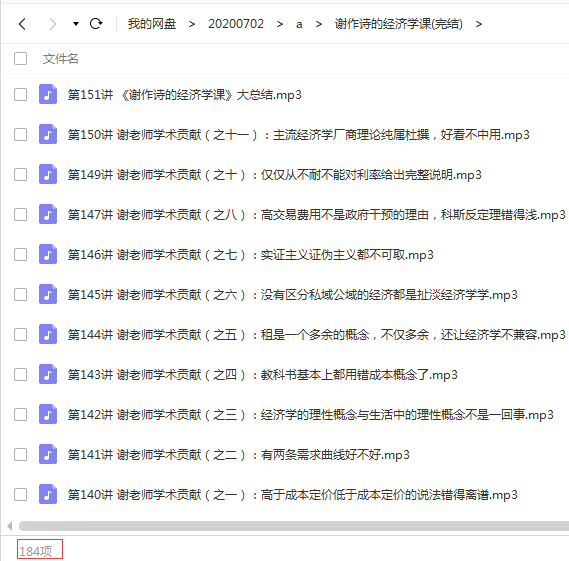Open file 第142讲 谢老师学术贡献(之三)
Screen dimensions: 569x561
tap(311, 414)
